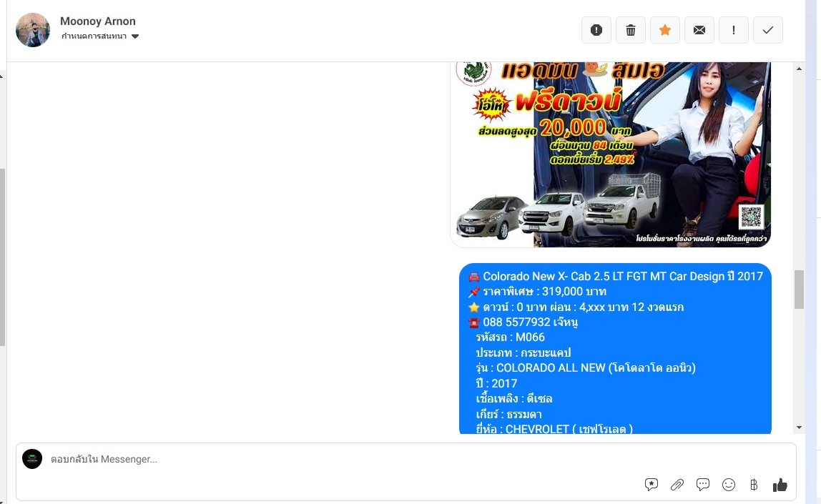Image resolution: width=821 pixels, height=504 pixels.
Task: Open the Moonoy Arnon contact name
Action: 98,21
